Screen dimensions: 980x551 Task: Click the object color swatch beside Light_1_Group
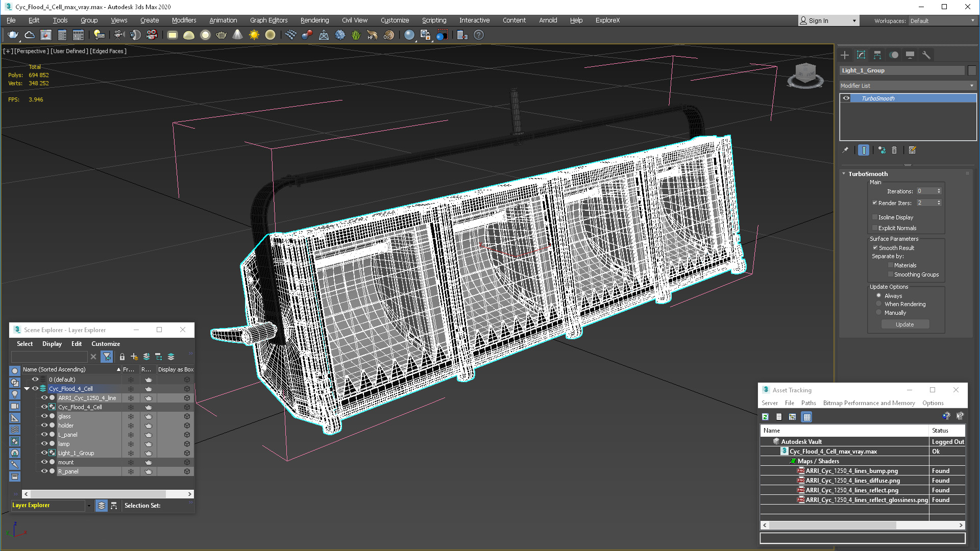[972, 70]
